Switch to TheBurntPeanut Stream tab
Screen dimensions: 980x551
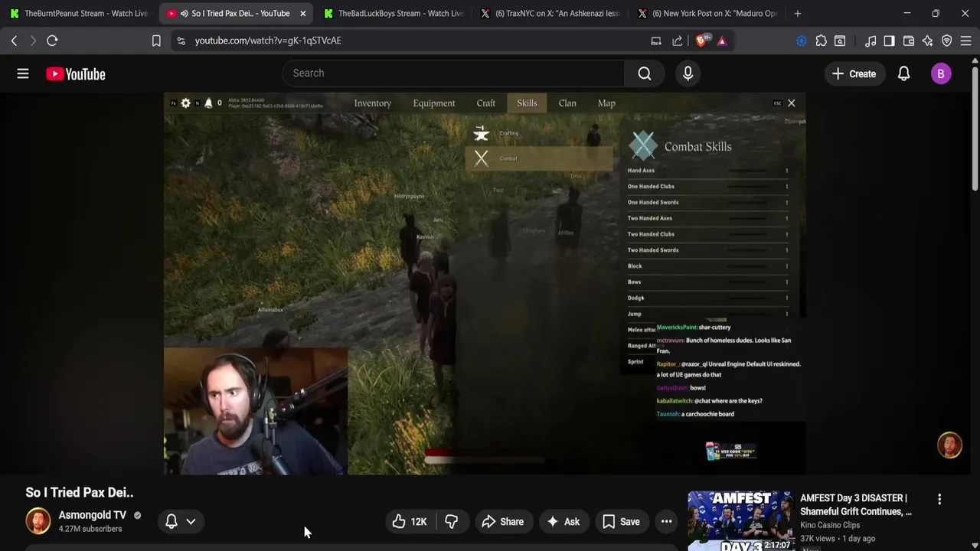click(79, 13)
